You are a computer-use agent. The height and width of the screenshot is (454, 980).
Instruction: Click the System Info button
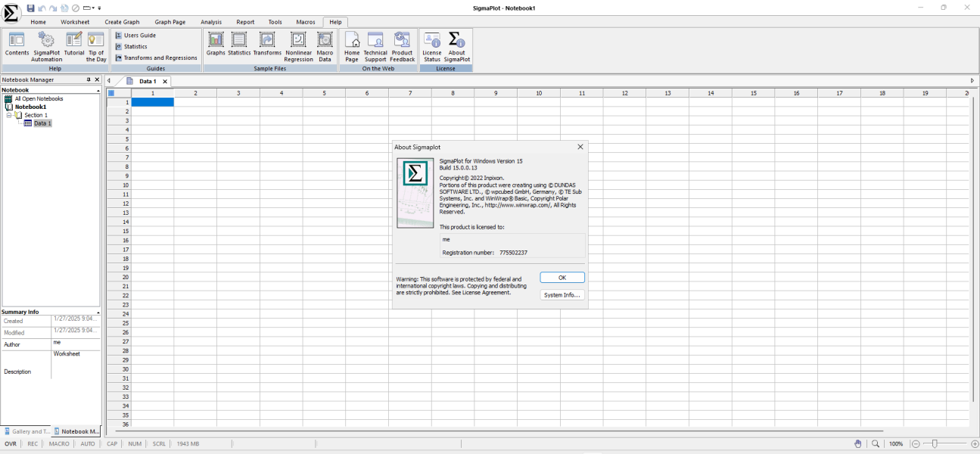[562, 295]
